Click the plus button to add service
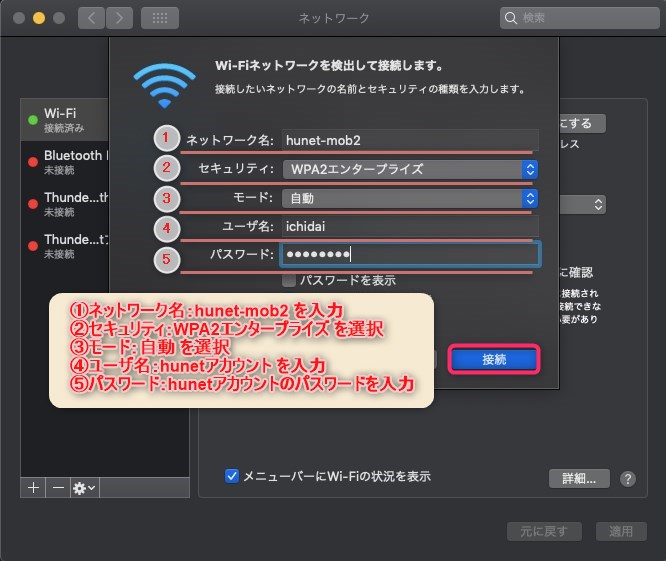 [x=33, y=487]
